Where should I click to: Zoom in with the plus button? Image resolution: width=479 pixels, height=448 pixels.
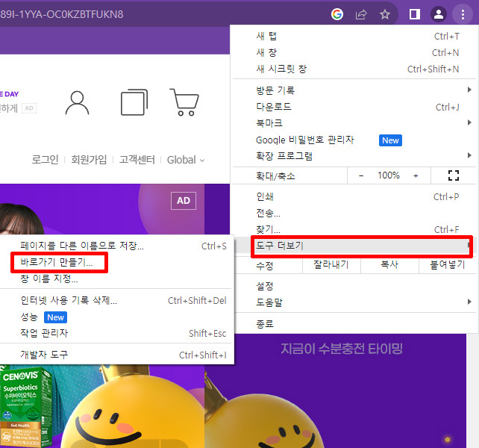tap(416, 175)
